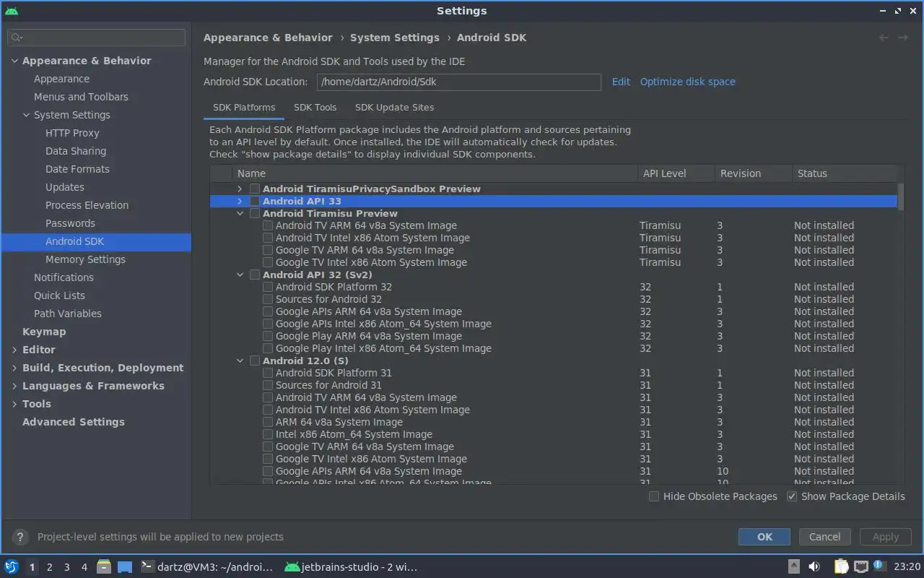Collapse the Android 12.0 (S) group
924x578 pixels.
pyautogui.click(x=240, y=361)
